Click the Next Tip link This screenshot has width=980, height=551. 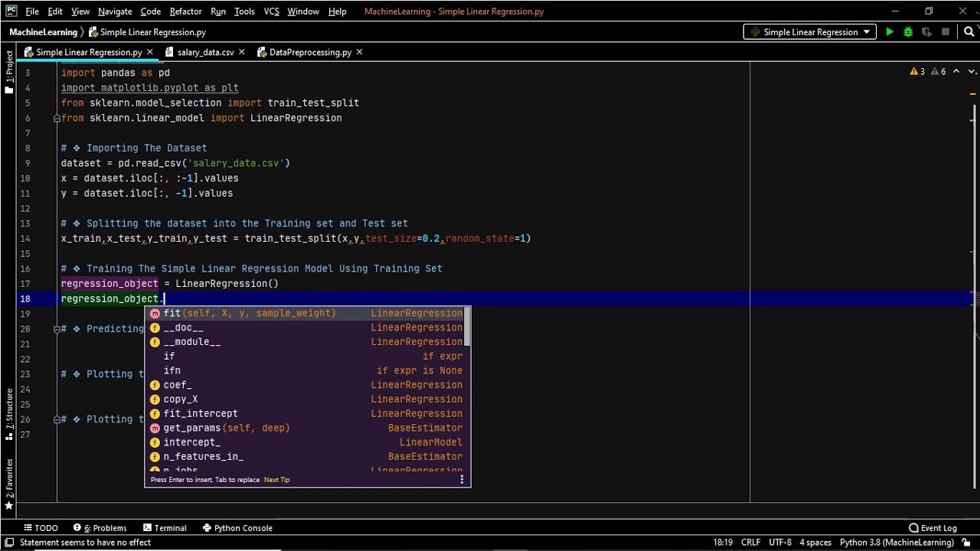(x=276, y=480)
